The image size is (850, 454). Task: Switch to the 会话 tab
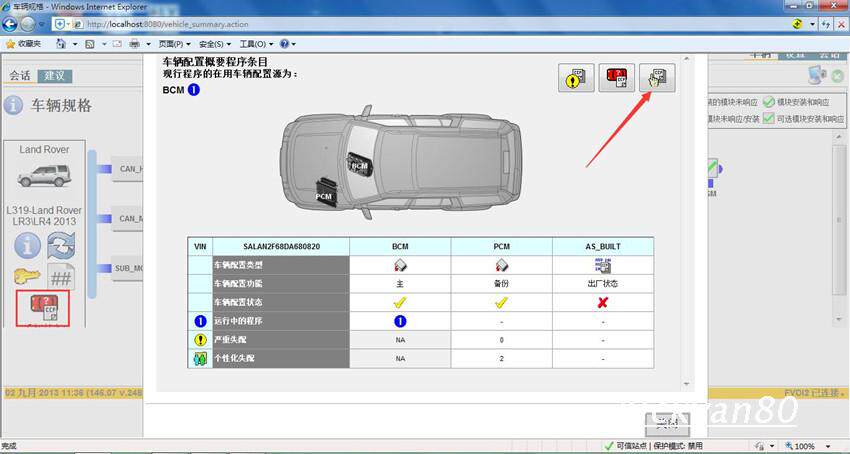click(x=21, y=75)
